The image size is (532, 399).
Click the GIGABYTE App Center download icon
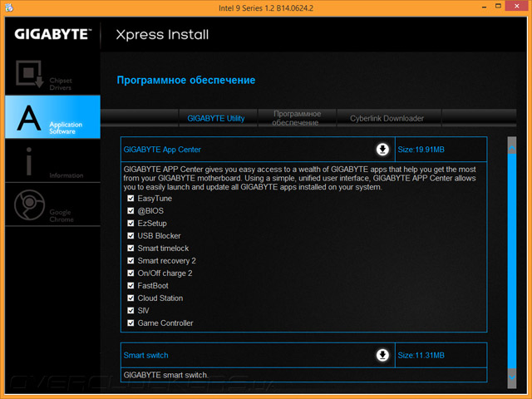(x=382, y=150)
